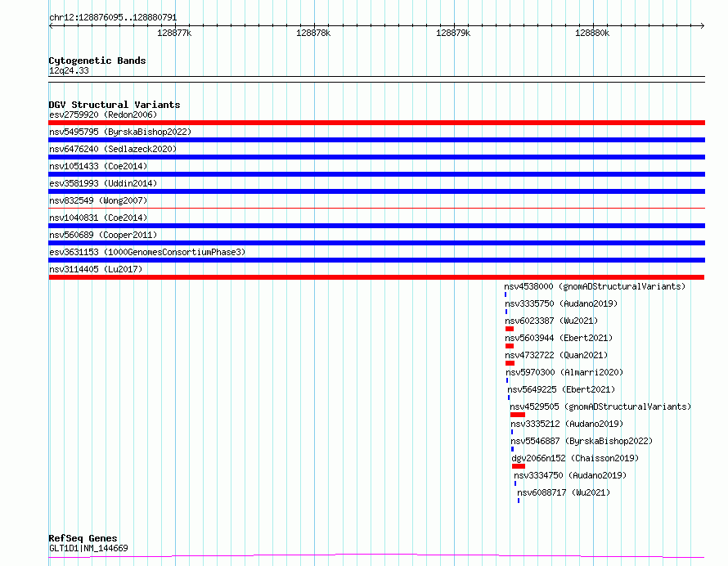
Task: Open nsv5495795 (ByrskaBishop2022) variant label
Action: 120,132
